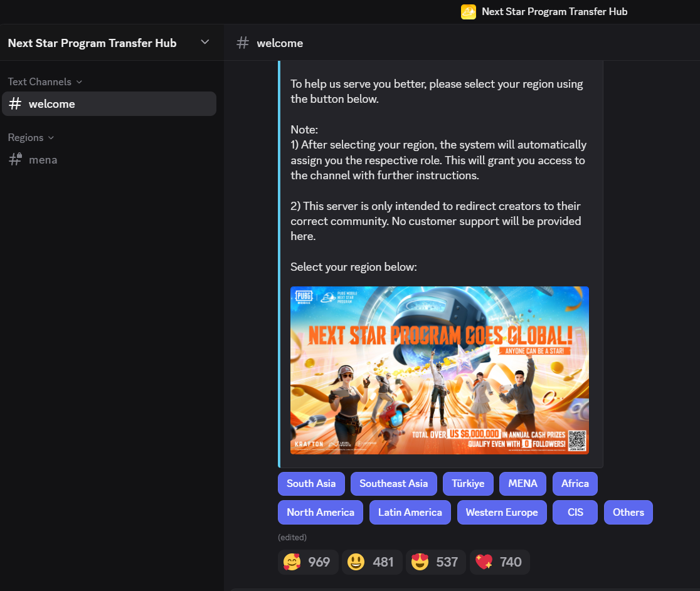
Task: Click the Next Star Program Transfer Hub title bar text
Action: pyautogui.click(x=554, y=12)
